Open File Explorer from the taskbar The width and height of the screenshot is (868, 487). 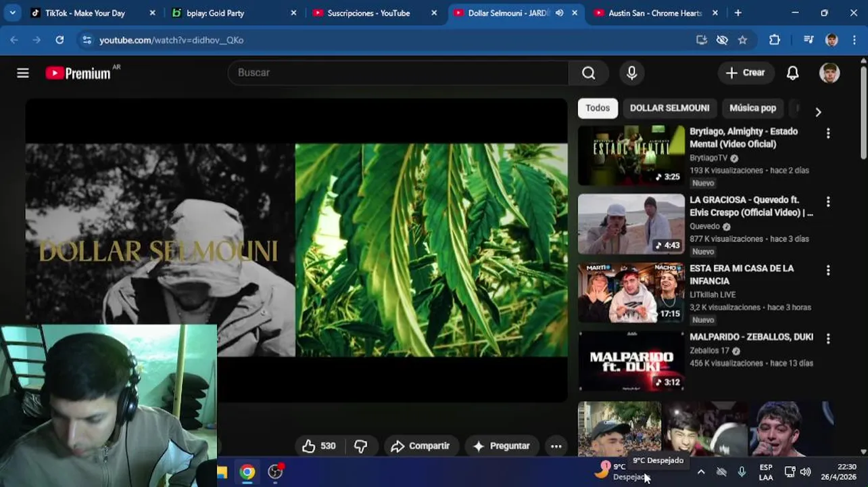click(x=222, y=472)
